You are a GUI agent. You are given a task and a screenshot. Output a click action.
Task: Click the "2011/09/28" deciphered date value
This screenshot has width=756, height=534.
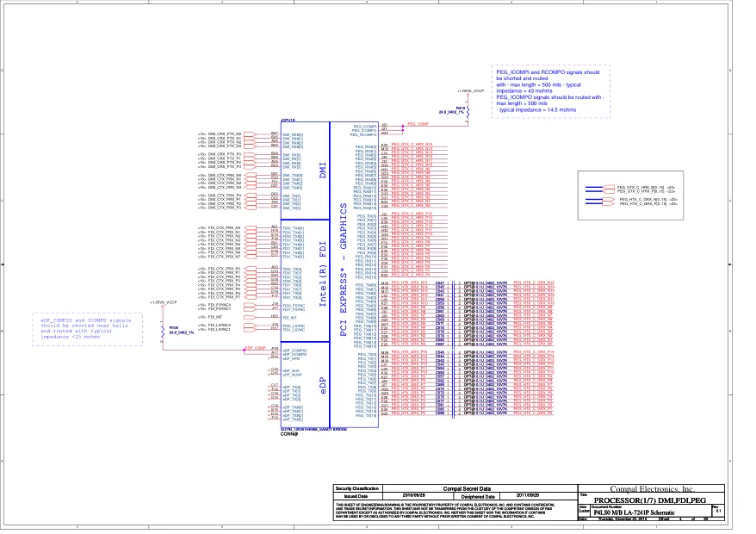528,495
